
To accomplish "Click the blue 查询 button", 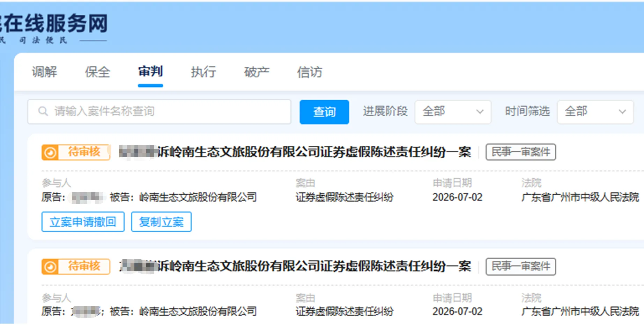I will click(x=324, y=112).
